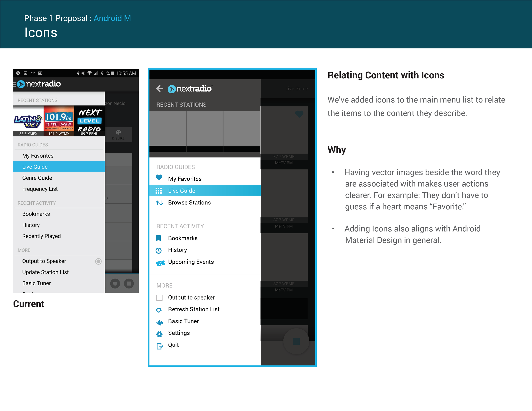Click the back arrow beside nextradio logo

(160, 89)
